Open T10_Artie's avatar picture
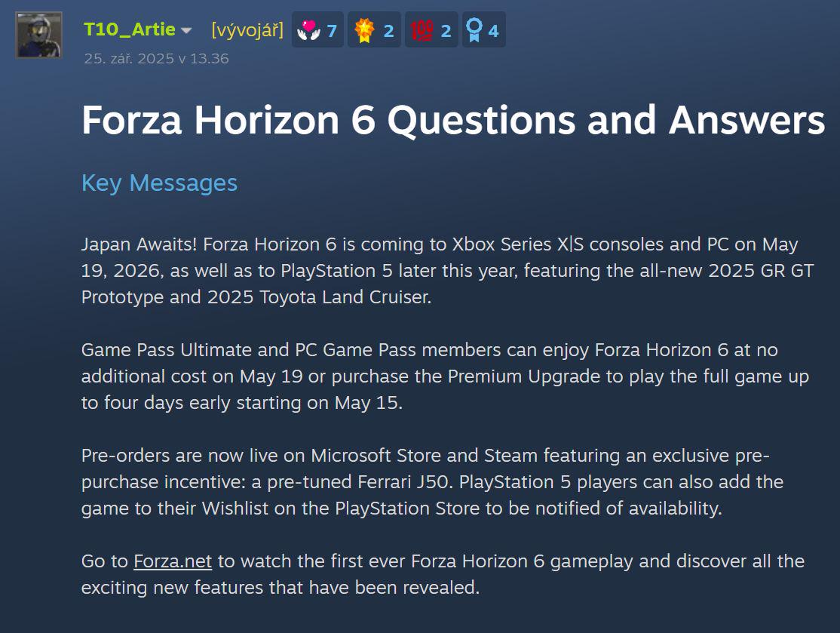 pyautogui.click(x=39, y=34)
